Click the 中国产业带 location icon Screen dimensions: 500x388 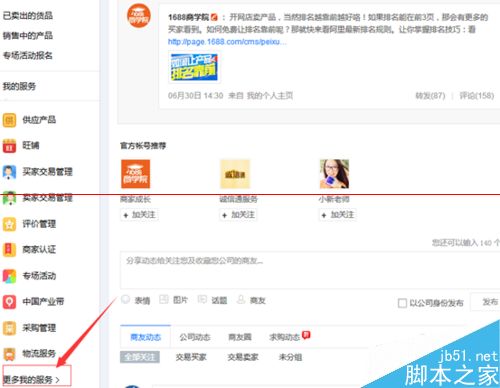pos(9,302)
